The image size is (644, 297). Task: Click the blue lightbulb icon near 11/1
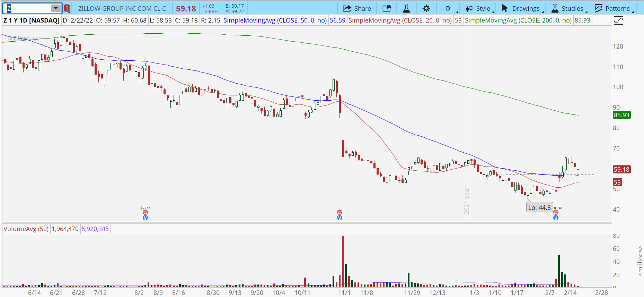(339, 218)
